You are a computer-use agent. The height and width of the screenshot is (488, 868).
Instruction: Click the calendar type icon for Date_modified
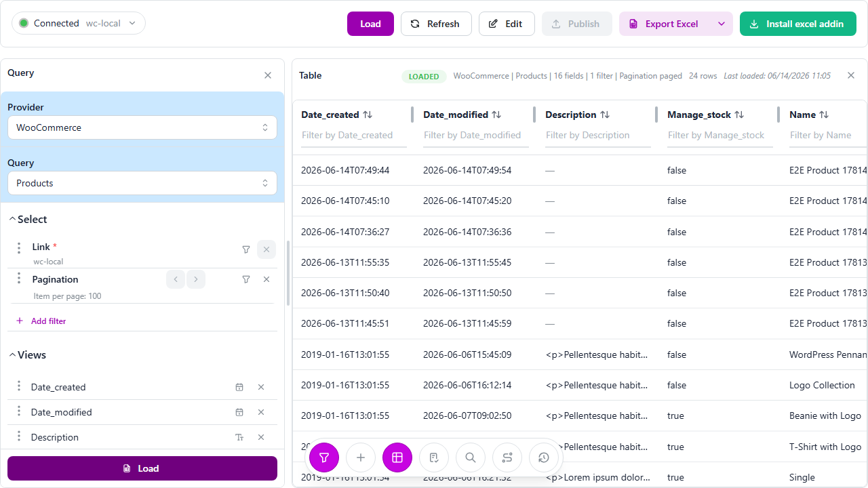tap(239, 412)
